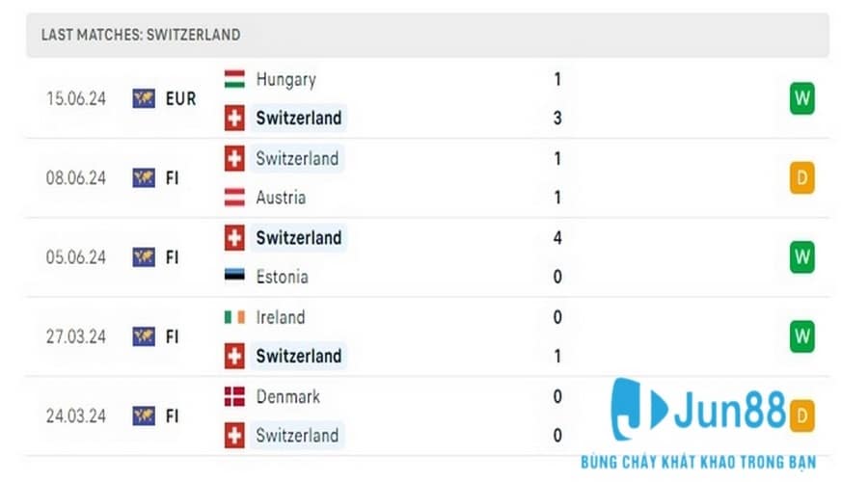
Task: Open the Denmark team link
Action: click(287, 396)
